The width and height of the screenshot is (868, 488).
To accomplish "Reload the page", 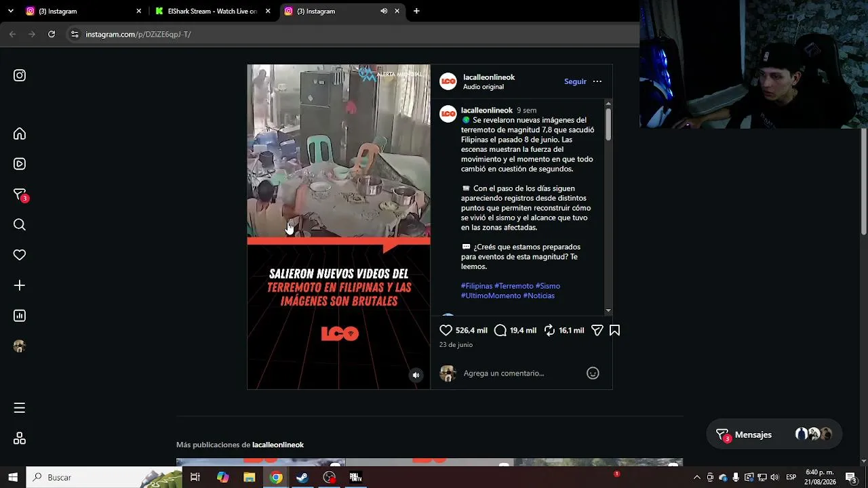I will point(52,34).
